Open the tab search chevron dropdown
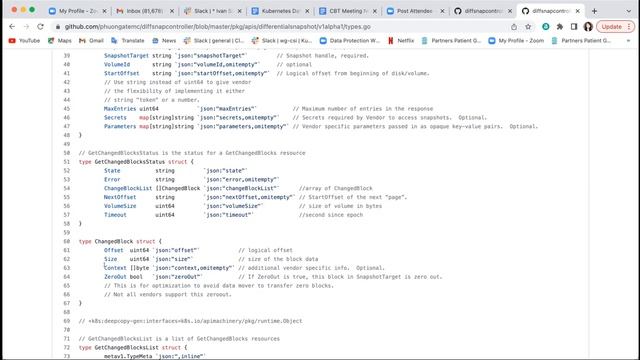 (629, 11)
